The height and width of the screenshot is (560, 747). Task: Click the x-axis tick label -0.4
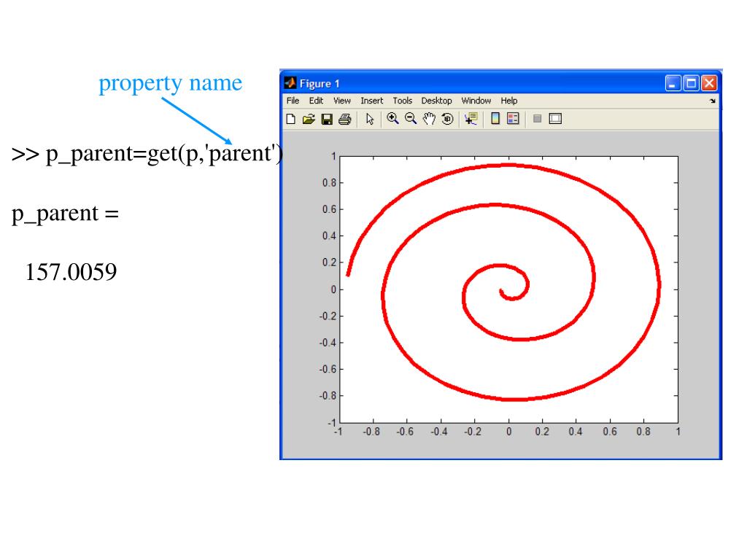point(438,432)
